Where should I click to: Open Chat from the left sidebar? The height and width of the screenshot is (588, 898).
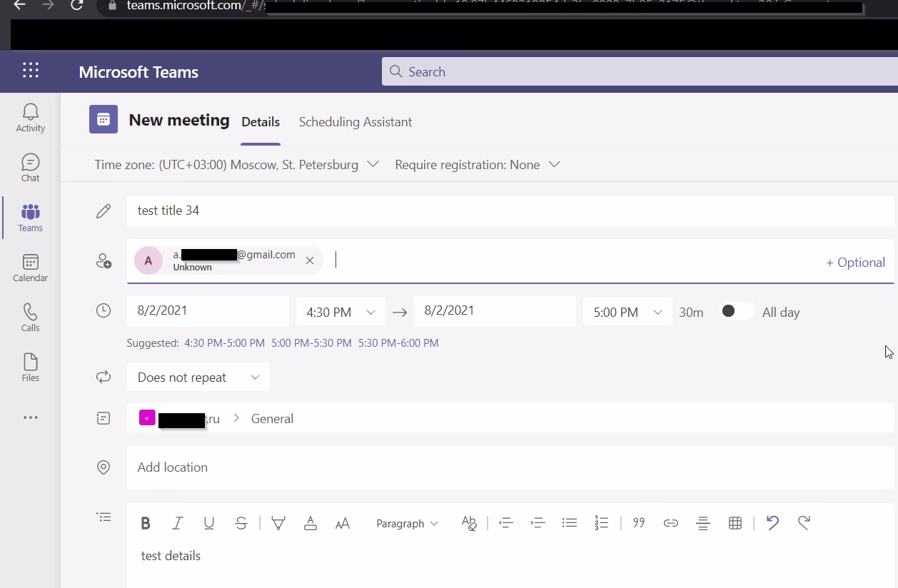coord(30,168)
